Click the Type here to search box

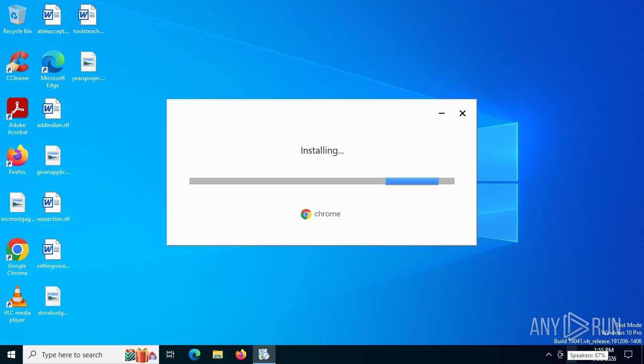tap(91, 355)
